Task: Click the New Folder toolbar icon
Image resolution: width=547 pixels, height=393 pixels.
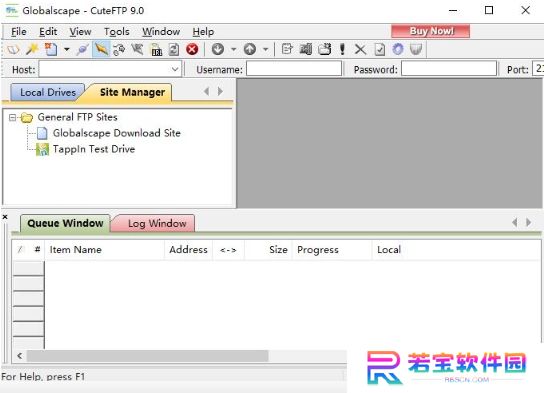Action: 324,49
